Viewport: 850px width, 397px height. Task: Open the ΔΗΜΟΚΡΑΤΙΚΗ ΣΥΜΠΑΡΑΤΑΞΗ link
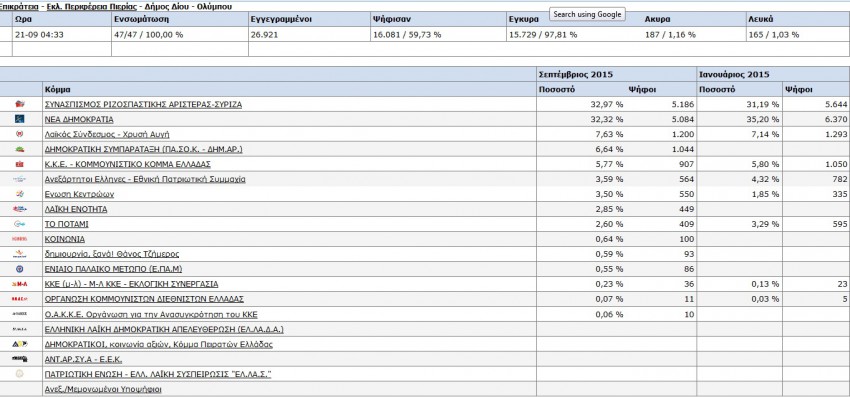click(x=144, y=149)
